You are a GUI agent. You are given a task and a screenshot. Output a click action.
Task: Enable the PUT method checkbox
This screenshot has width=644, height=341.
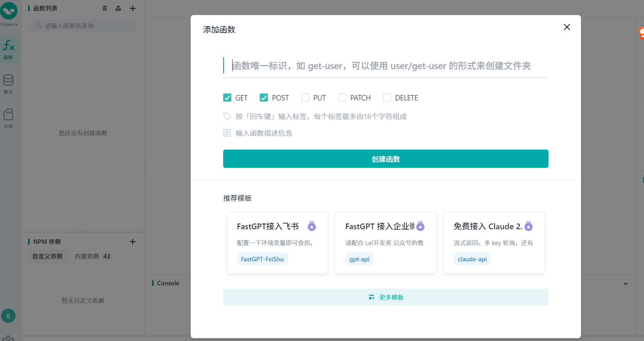click(x=305, y=98)
